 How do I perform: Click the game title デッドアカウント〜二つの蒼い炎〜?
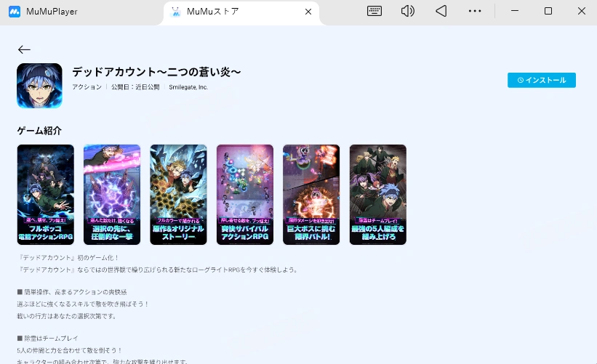tap(156, 72)
